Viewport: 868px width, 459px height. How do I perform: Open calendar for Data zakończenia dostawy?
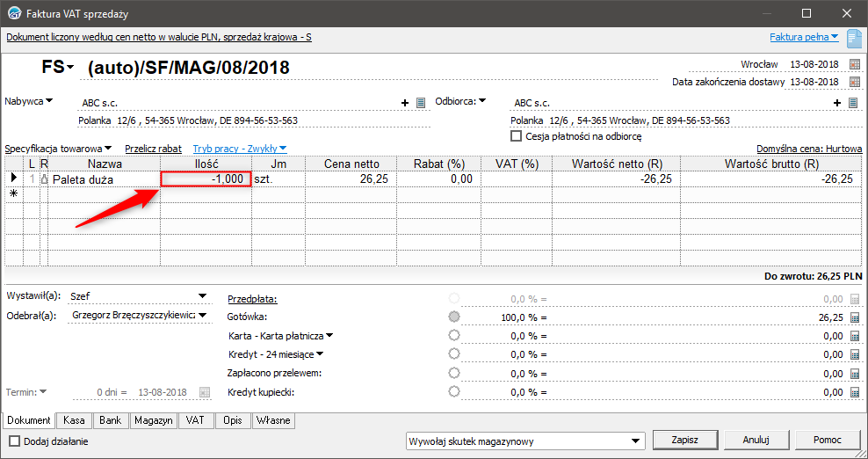coord(855,82)
